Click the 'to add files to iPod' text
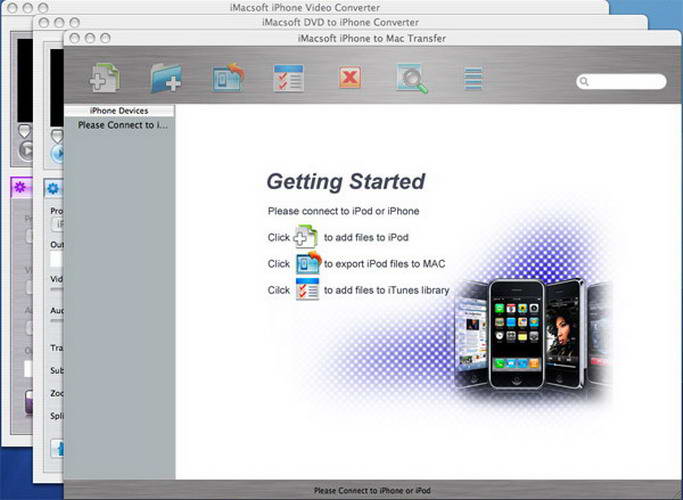 366,237
